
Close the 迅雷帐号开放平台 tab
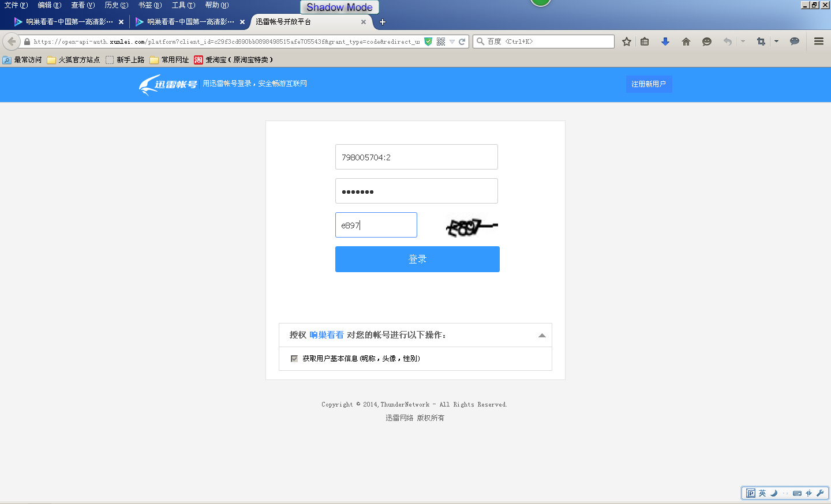(x=364, y=22)
